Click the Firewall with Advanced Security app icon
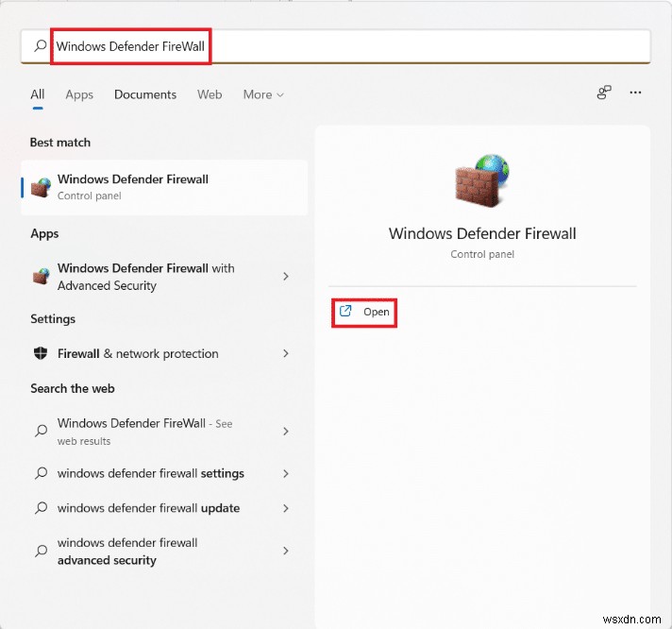The width and height of the screenshot is (672, 629). click(x=41, y=277)
